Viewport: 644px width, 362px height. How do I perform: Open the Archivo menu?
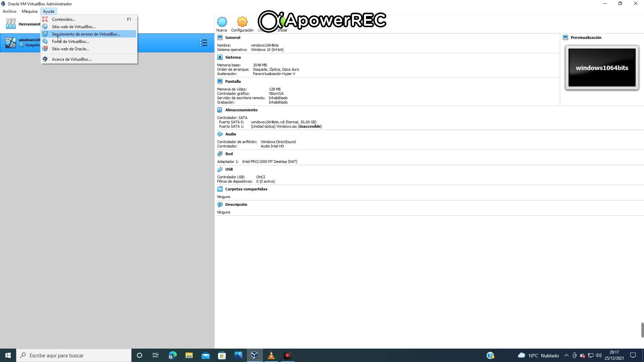click(x=9, y=11)
